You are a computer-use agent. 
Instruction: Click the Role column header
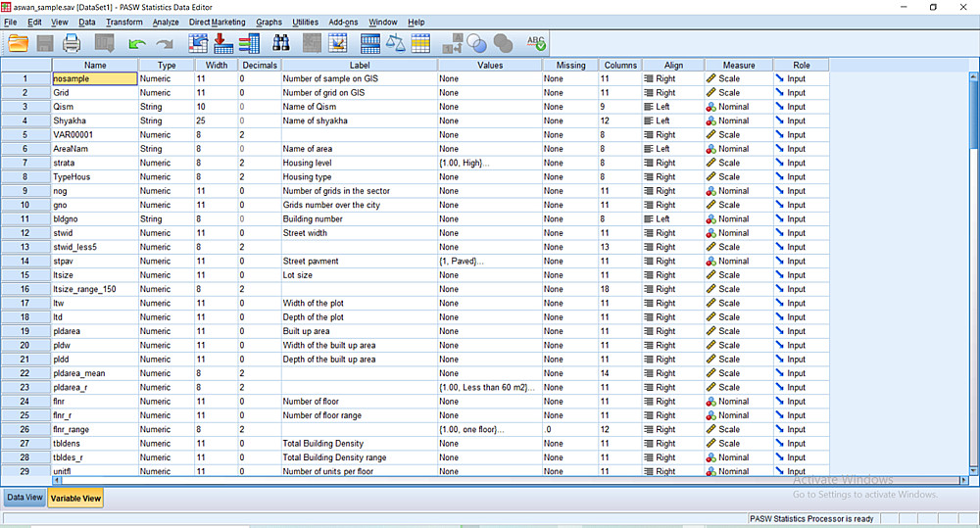pos(802,65)
